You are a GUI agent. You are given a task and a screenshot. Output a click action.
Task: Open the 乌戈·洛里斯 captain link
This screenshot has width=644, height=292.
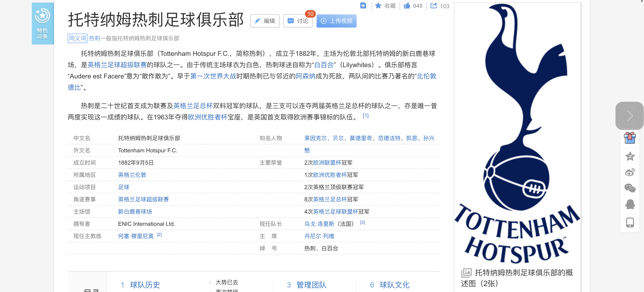(x=319, y=224)
